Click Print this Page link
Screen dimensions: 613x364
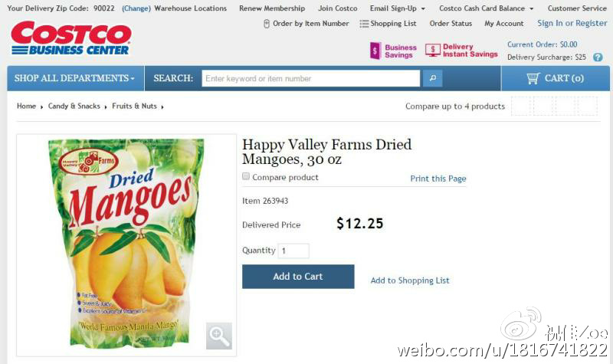[438, 179]
